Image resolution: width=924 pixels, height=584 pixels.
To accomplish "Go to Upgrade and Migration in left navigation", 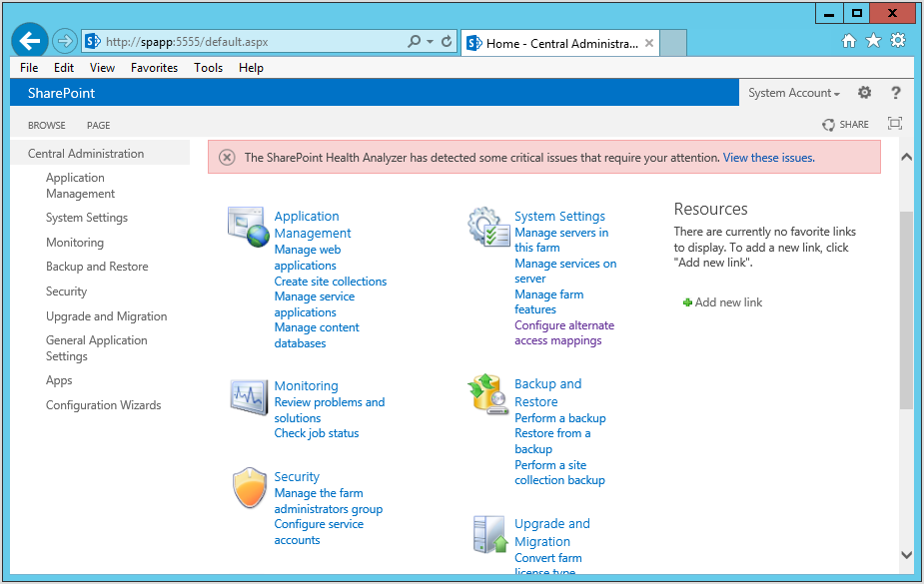I will click(106, 316).
